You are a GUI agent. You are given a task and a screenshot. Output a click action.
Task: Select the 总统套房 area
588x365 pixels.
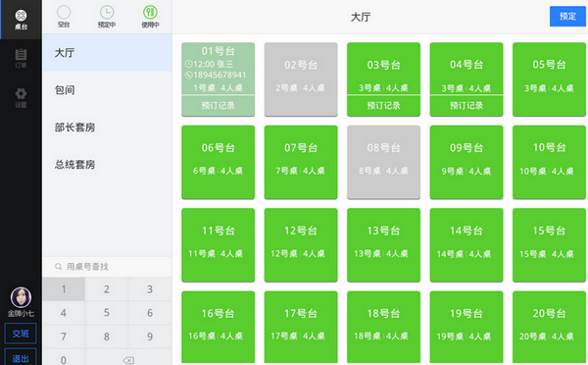107,165
